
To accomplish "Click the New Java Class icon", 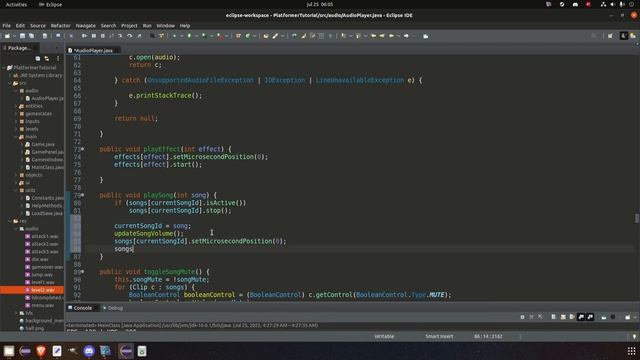I will [247, 36].
